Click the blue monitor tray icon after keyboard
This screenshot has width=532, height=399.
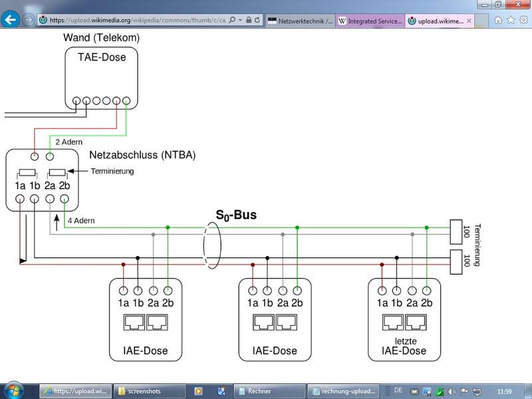click(427, 392)
